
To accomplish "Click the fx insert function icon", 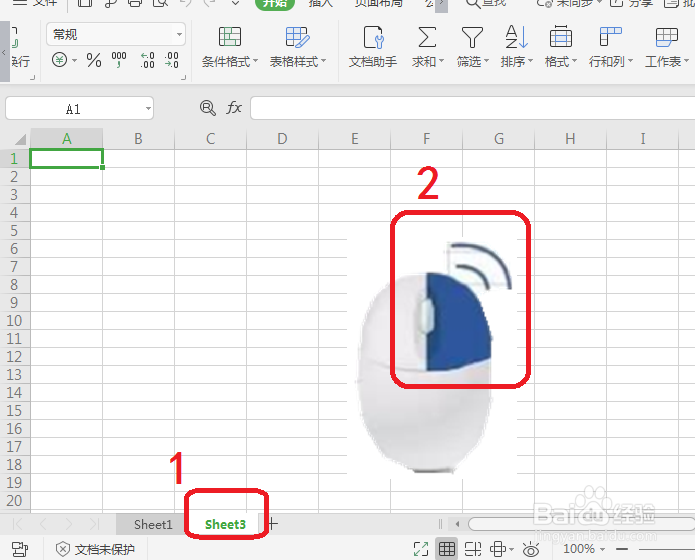I will tap(234, 108).
